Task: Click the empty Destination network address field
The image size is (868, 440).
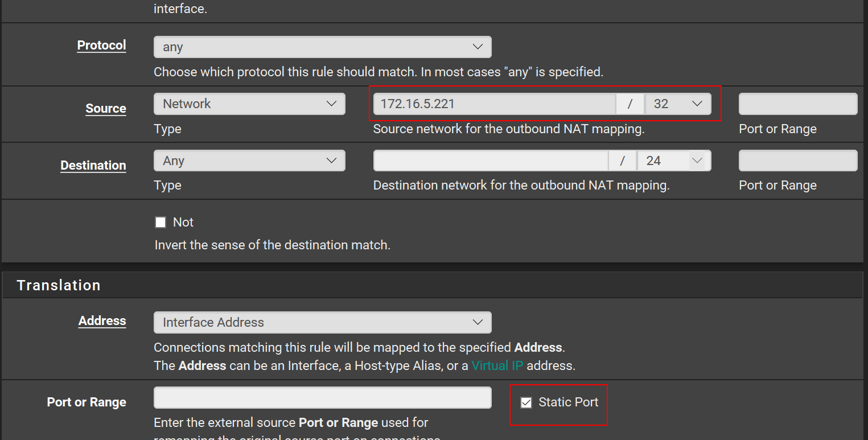Action: [x=490, y=161]
